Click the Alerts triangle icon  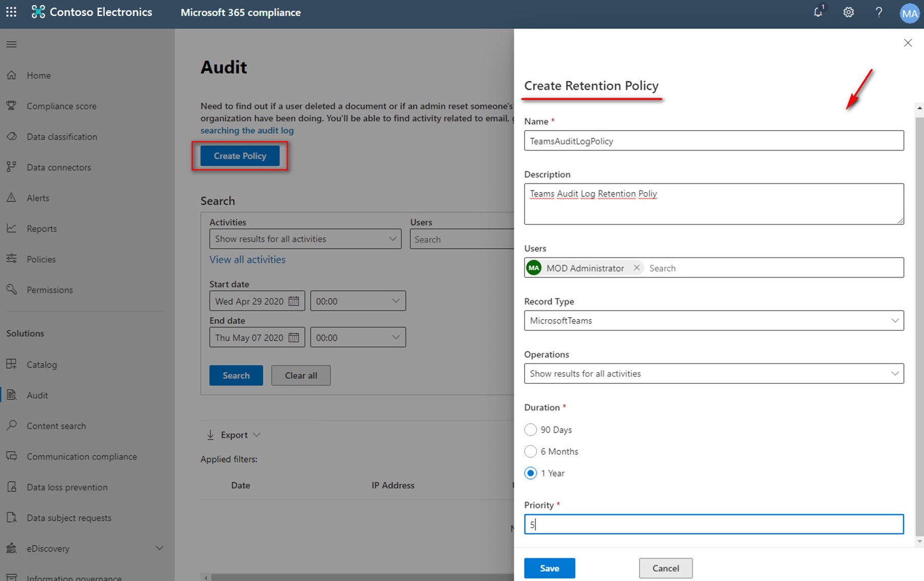point(12,198)
